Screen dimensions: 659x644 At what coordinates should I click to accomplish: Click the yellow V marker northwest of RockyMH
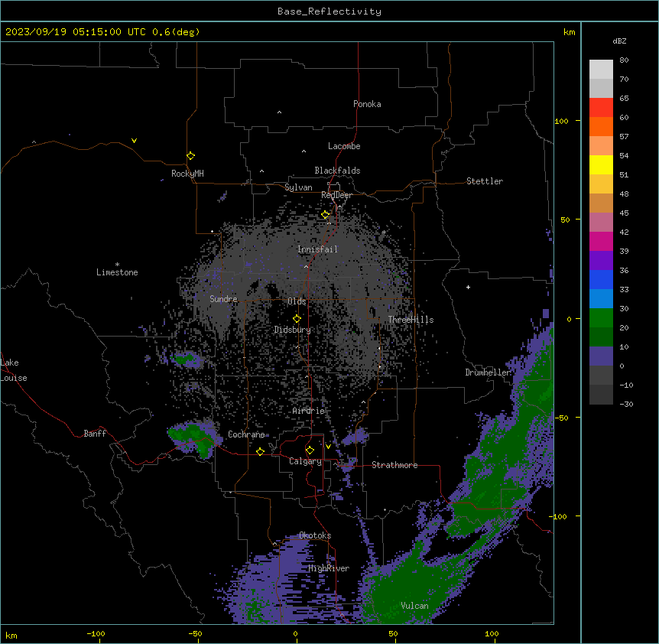134,141
